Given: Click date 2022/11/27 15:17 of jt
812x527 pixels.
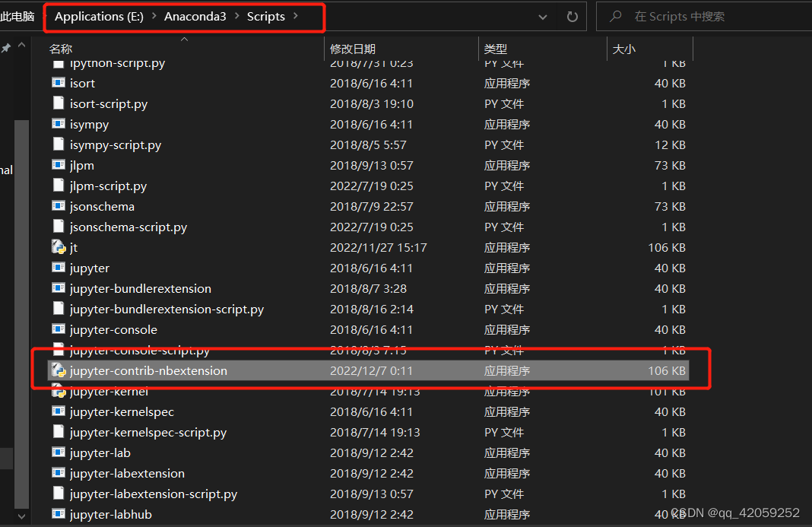Looking at the screenshot, I should (379, 248).
